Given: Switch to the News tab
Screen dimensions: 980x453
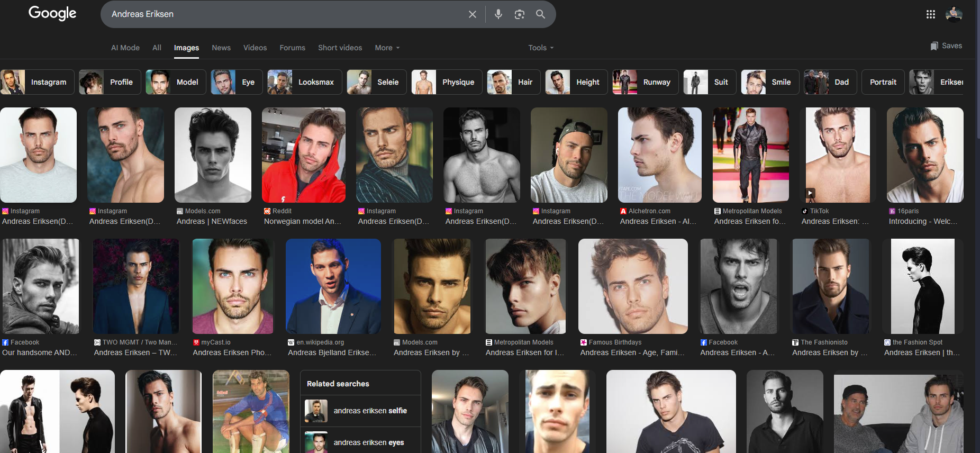Looking at the screenshot, I should coord(221,48).
